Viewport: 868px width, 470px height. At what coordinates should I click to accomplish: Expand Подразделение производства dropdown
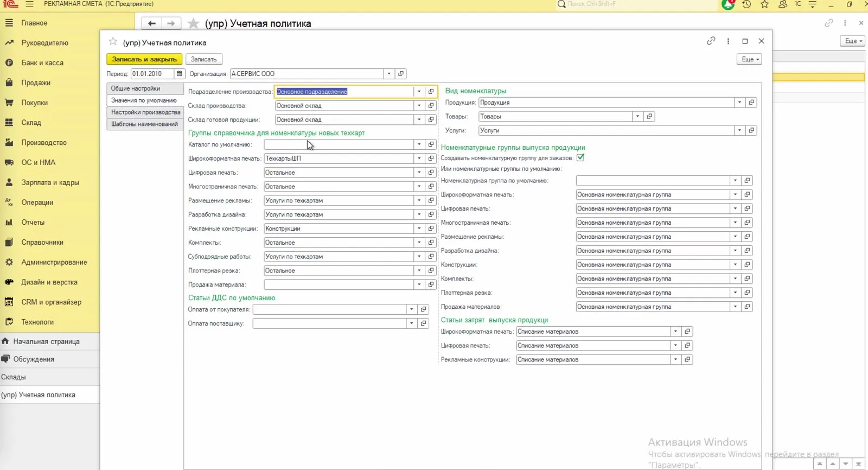pos(419,92)
